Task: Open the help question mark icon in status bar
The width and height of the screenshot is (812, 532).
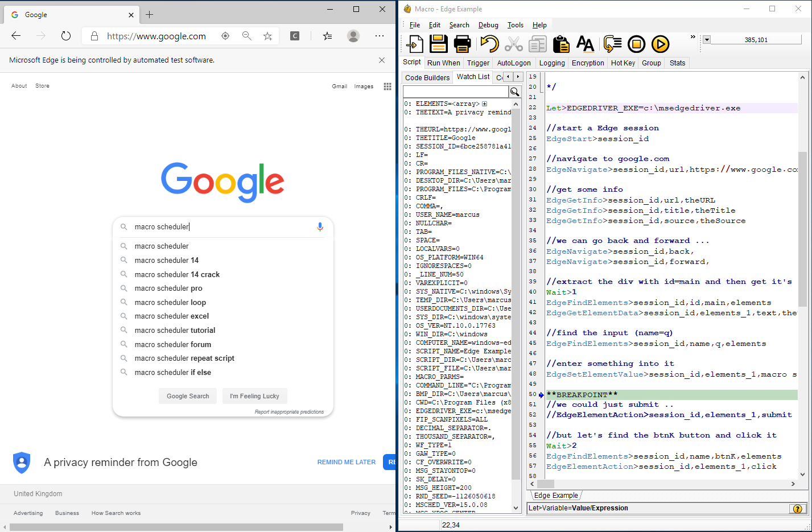Action: tap(797, 509)
